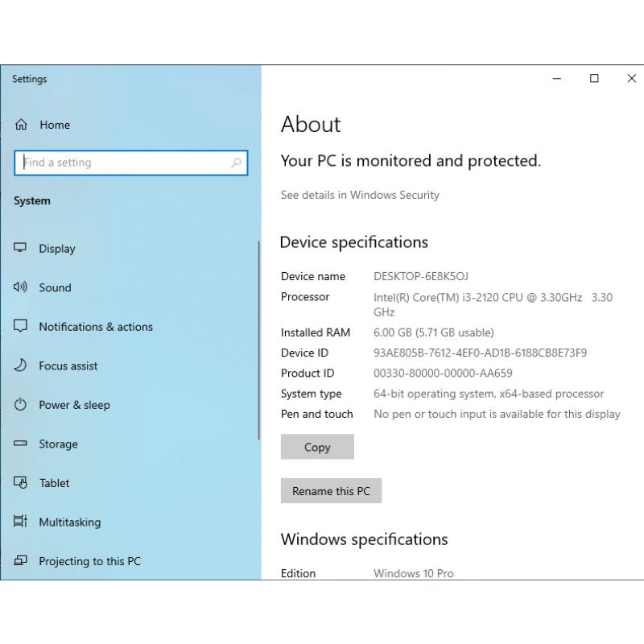Viewport: 644px width, 644px height.
Task: Go to Storage settings
Action: (58, 444)
